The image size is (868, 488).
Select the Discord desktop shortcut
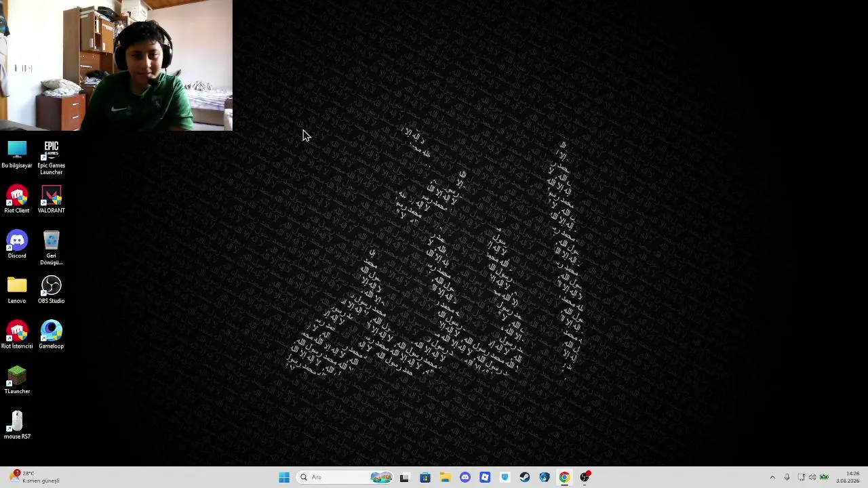click(17, 245)
